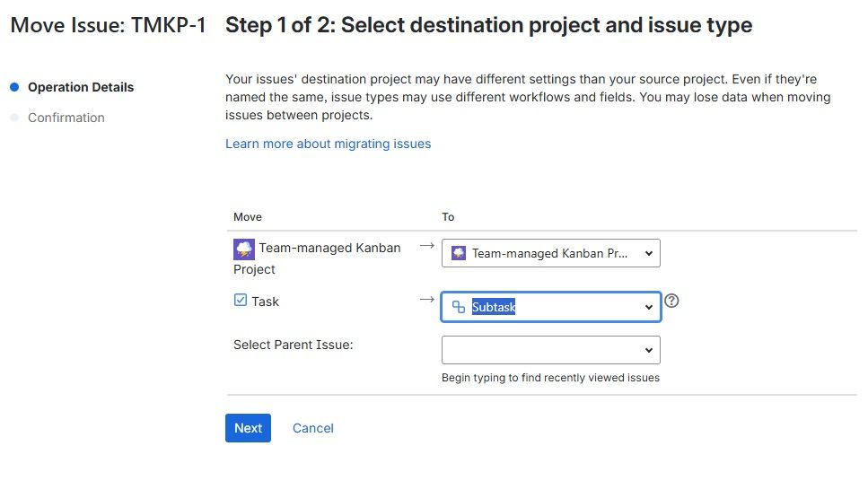Expand the destination project dropdown chevron
This screenshot has height=481, width=868.
pos(649,253)
